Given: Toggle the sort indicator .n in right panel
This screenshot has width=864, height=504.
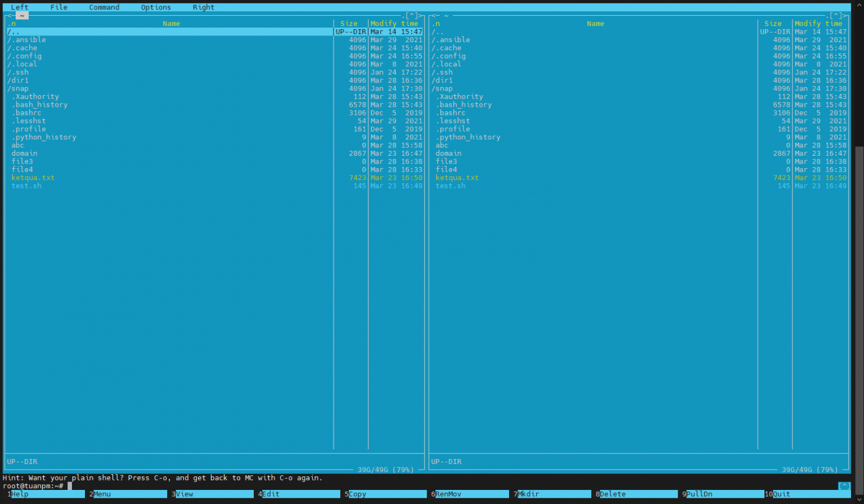Looking at the screenshot, I should (435, 24).
